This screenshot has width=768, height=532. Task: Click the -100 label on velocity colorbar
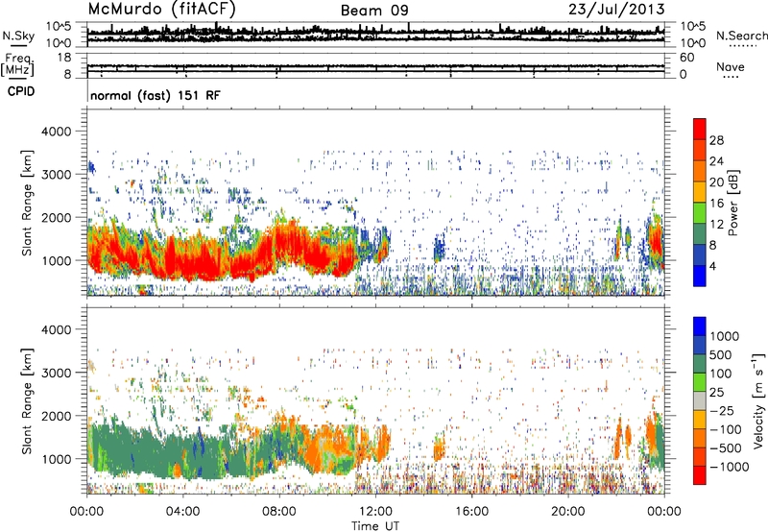pos(726,429)
